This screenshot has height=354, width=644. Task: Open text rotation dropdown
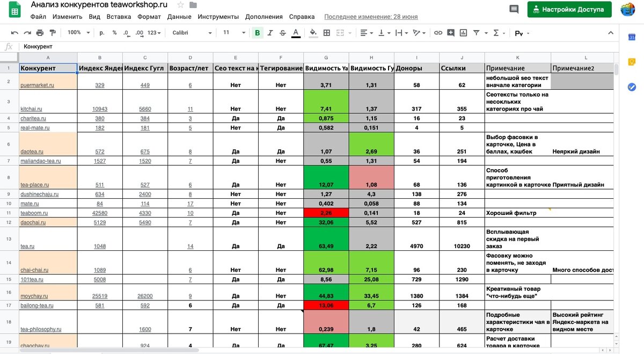coord(419,33)
